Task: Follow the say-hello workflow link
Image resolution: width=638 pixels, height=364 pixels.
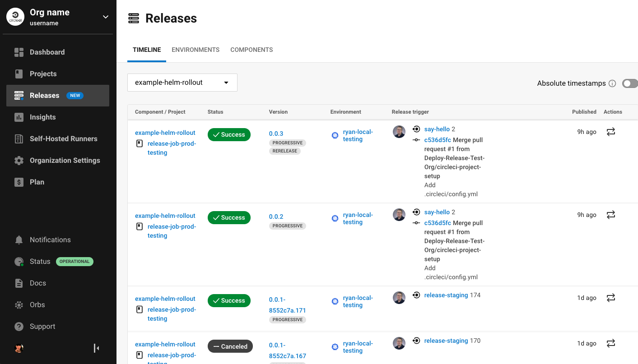Action: (437, 129)
